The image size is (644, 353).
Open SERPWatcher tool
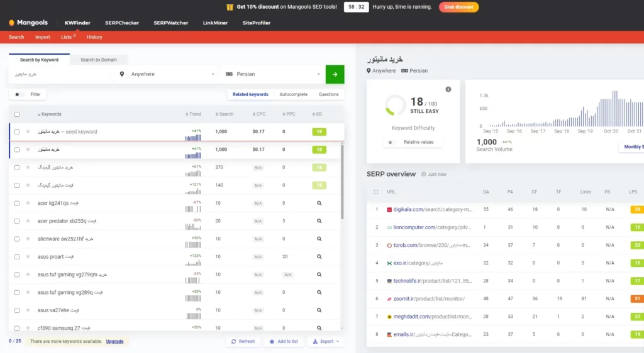[x=171, y=23]
